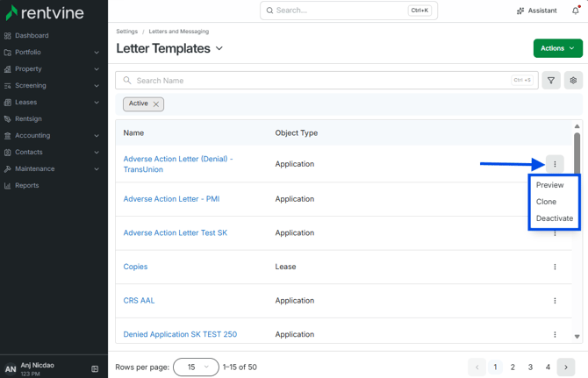
Task: Expand the Portfolio sidebar section
Action: (x=97, y=53)
